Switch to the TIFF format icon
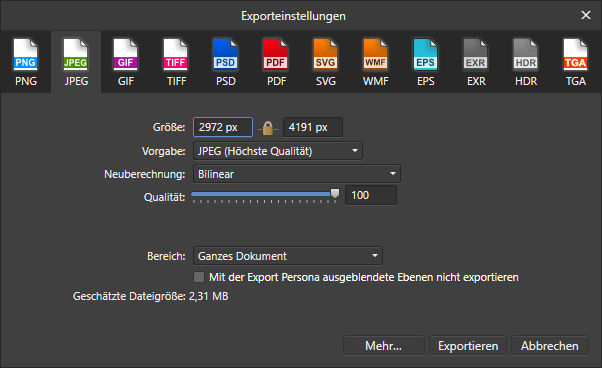 176,62
